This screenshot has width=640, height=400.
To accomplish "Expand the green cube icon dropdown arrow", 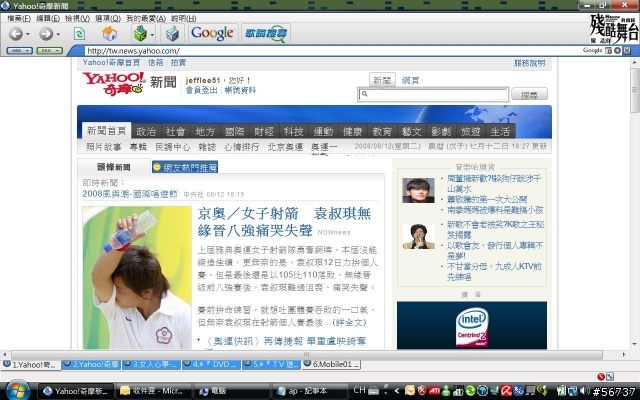I will (152, 34).
